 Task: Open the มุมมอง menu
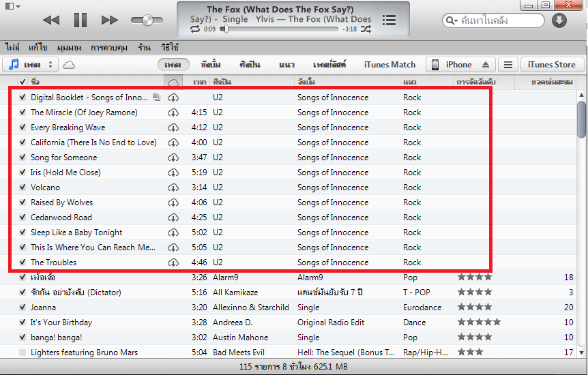click(69, 47)
